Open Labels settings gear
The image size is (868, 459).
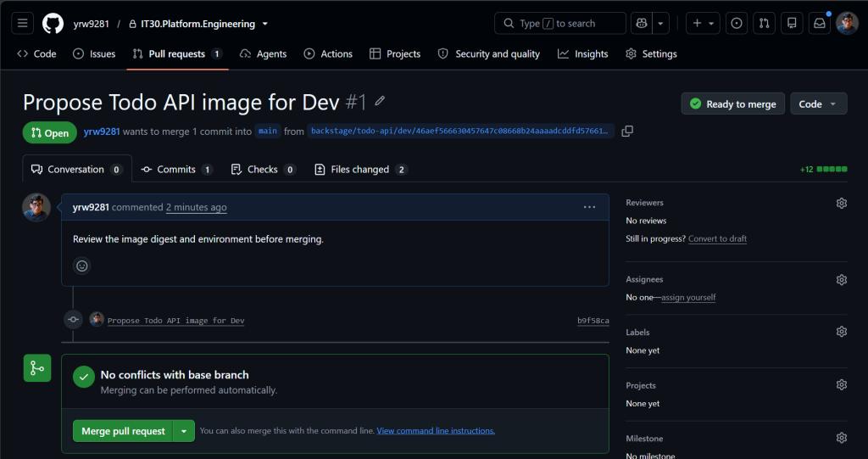842,332
